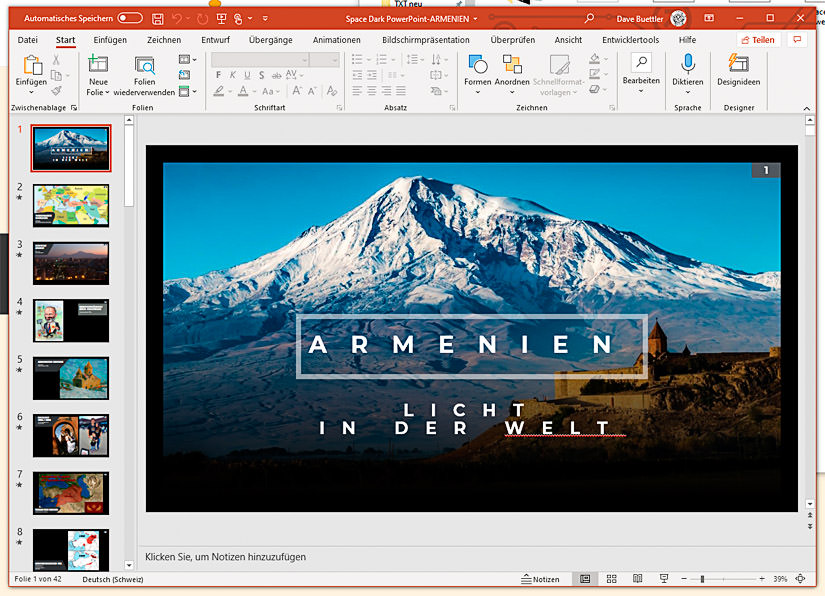This screenshot has height=596, width=825.
Task: Open the slide section dropdown
Action: coord(187,92)
